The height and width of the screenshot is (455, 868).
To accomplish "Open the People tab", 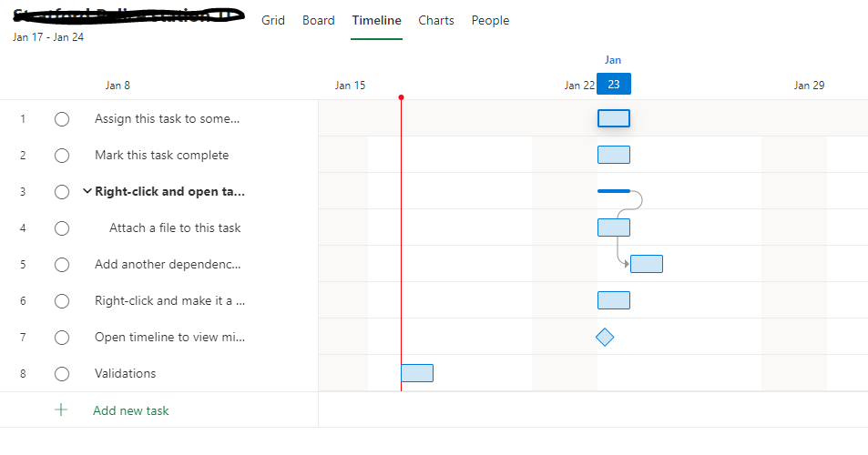I will 490,20.
